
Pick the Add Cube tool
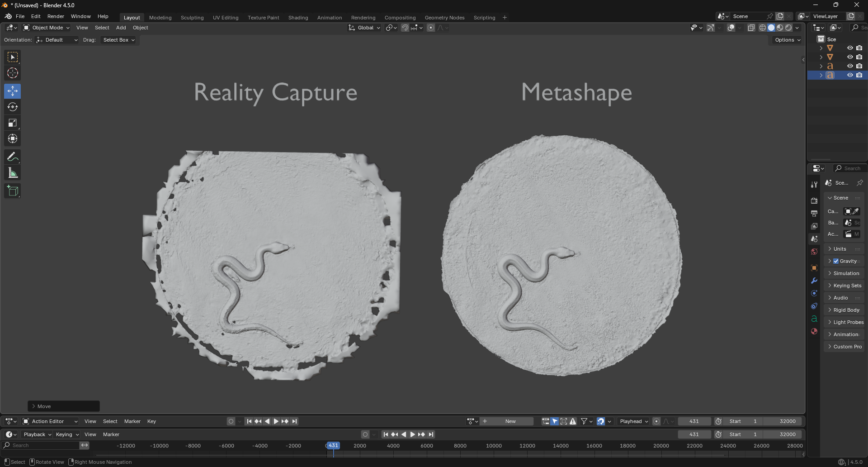point(13,191)
